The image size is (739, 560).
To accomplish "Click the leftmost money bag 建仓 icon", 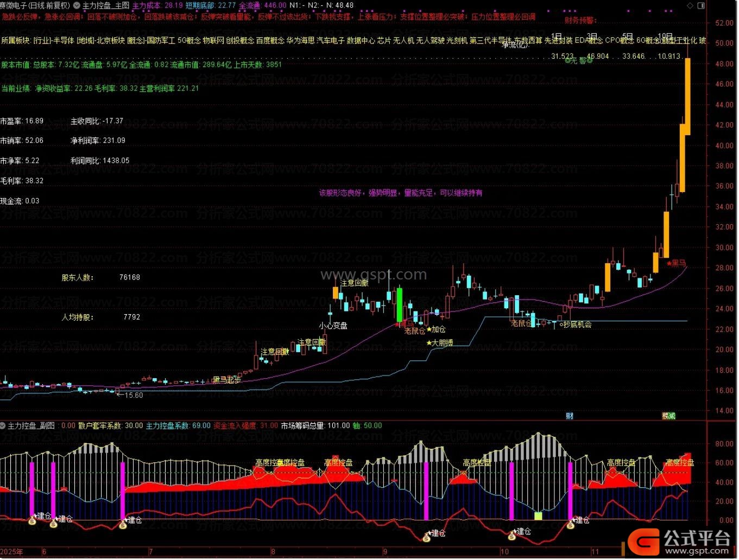I will pos(32,521).
